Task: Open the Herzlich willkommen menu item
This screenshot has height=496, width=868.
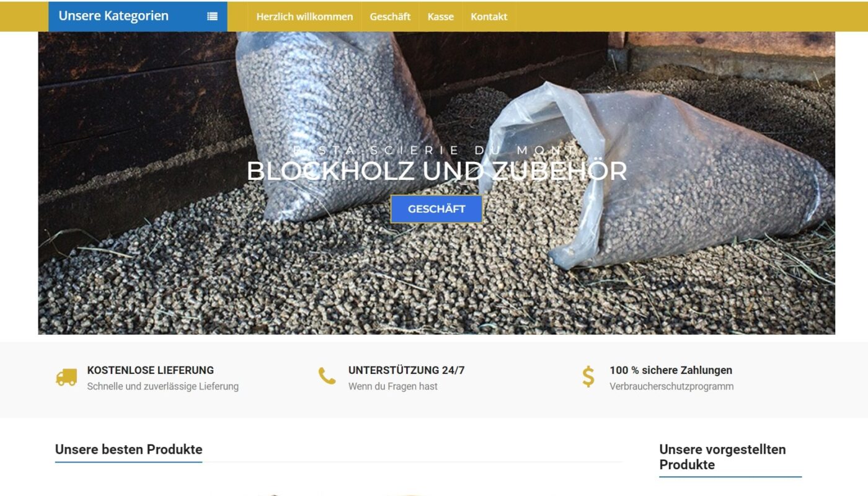Action: pos(304,17)
